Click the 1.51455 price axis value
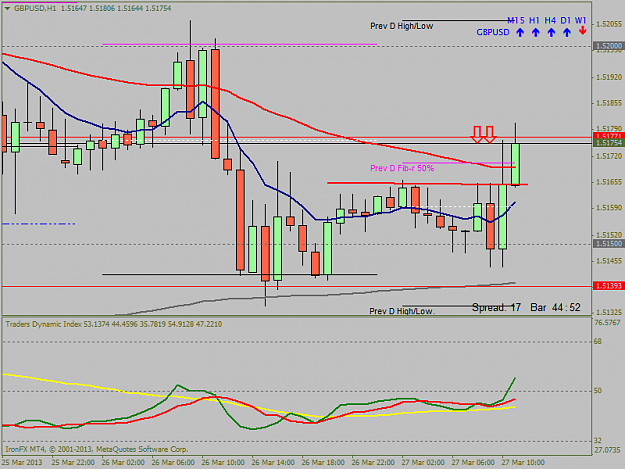 tap(609, 261)
